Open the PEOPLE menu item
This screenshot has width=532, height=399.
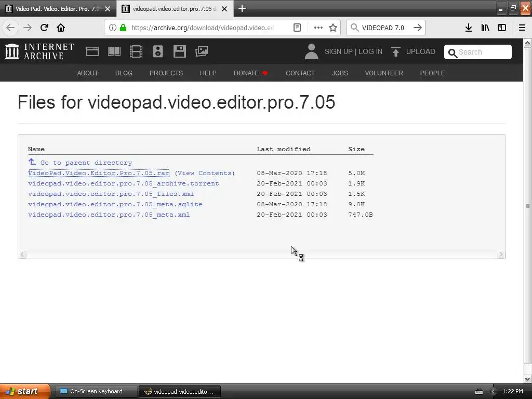(x=433, y=73)
